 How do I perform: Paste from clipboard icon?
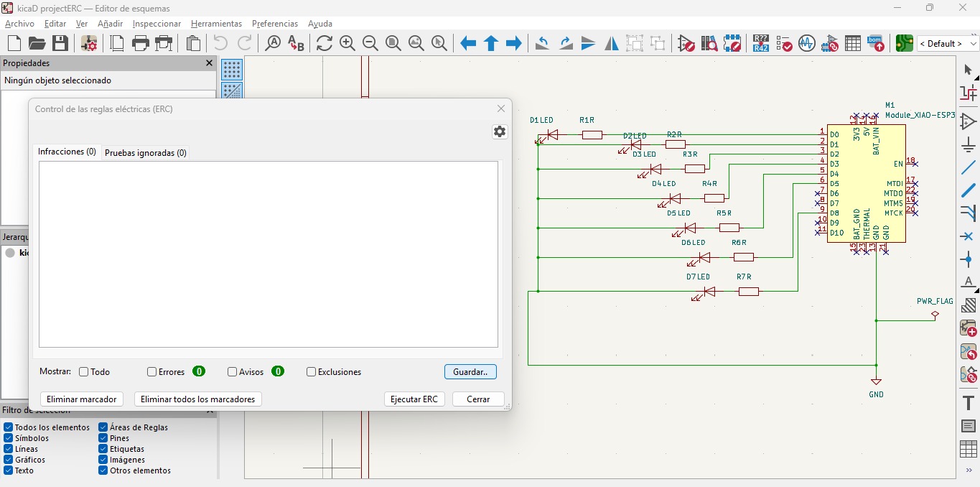193,43
